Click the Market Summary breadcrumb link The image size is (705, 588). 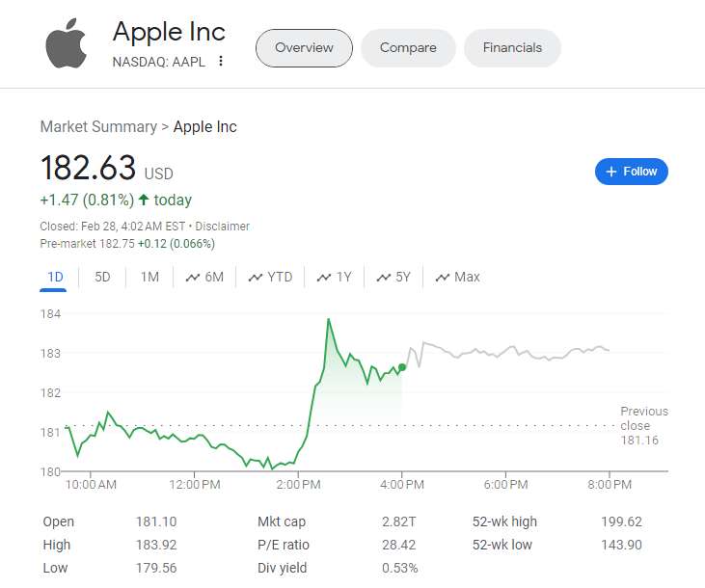pyautogui.click(x=98, y=127)
